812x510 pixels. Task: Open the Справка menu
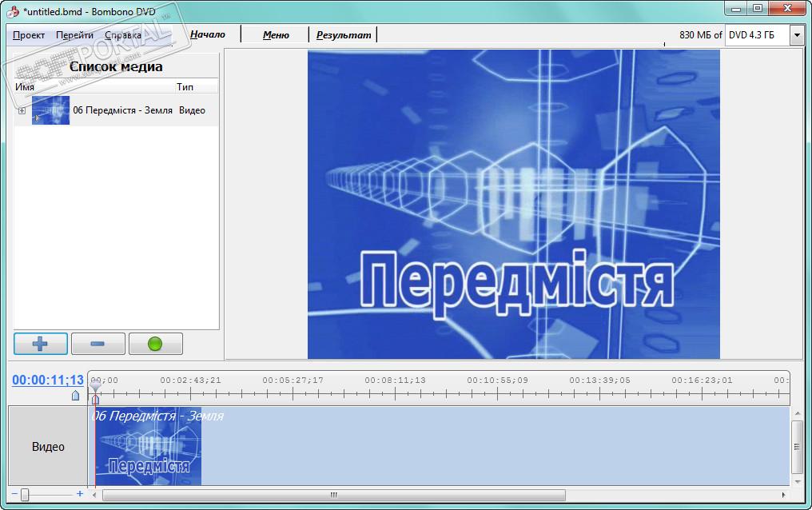pos(123,35)
